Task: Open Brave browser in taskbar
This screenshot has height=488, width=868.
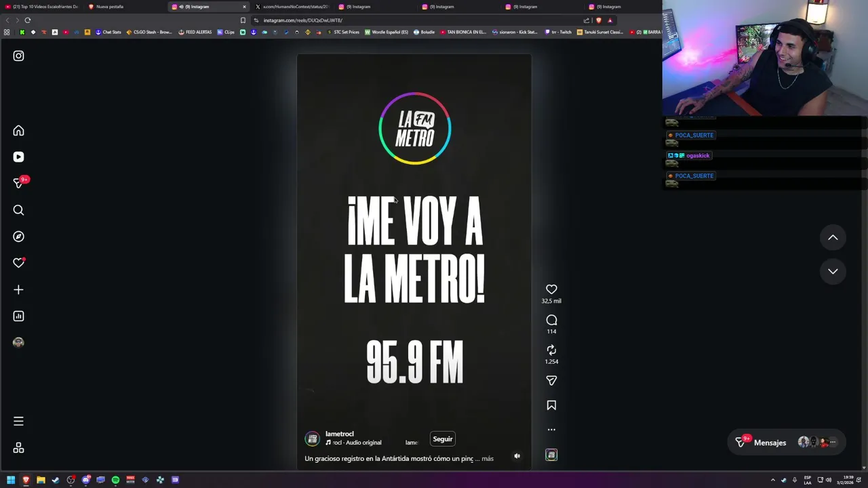Action: (26, 480)
